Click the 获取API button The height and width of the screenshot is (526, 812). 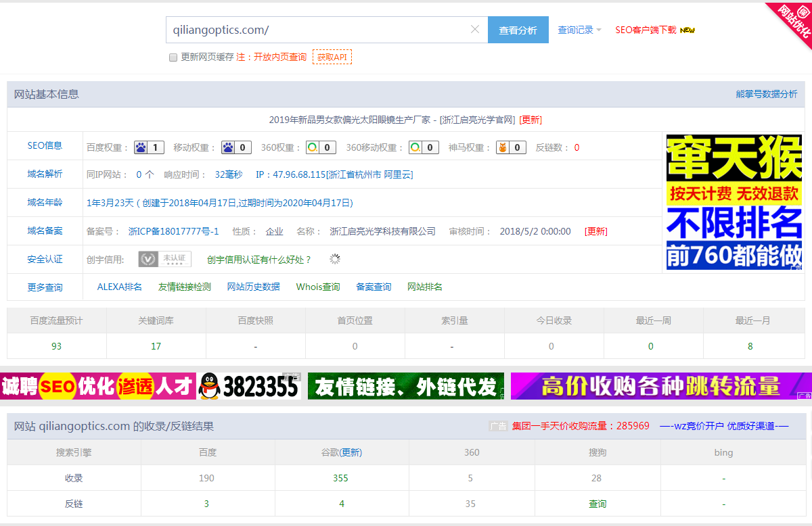click(x=332, y=57)
